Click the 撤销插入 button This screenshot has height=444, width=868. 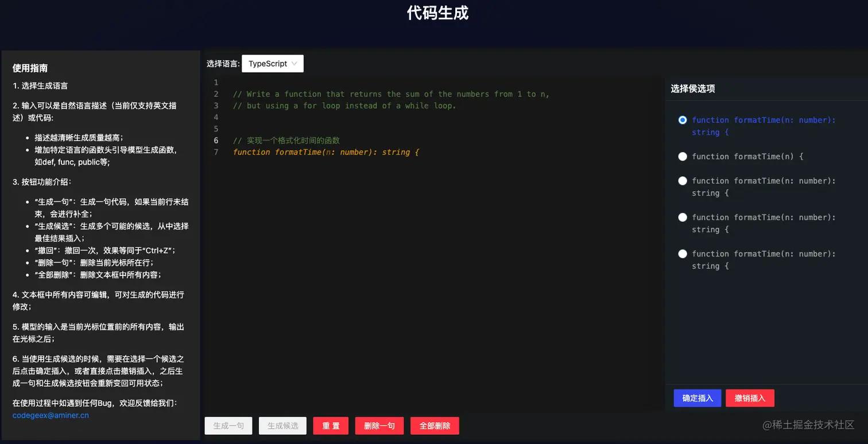point(750,398)
